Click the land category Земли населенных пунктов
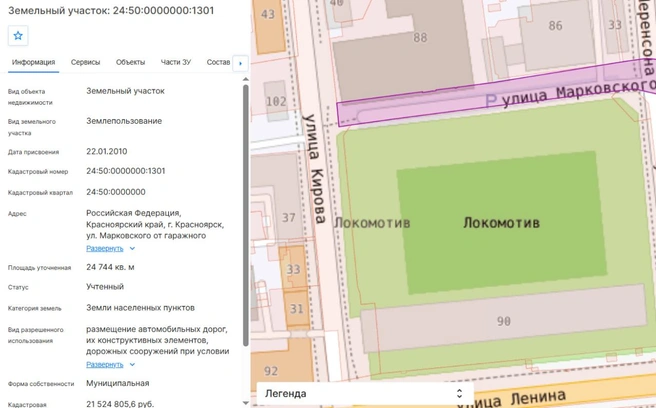Image resolution: width=656 pixels, height=408 pixels. (140, 308)
